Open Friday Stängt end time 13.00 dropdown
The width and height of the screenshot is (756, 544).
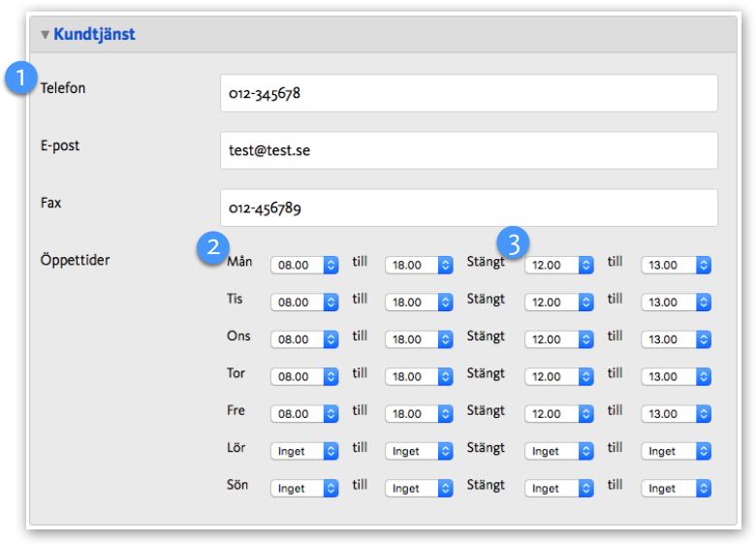pyautogui.click(x=676, y=414)
